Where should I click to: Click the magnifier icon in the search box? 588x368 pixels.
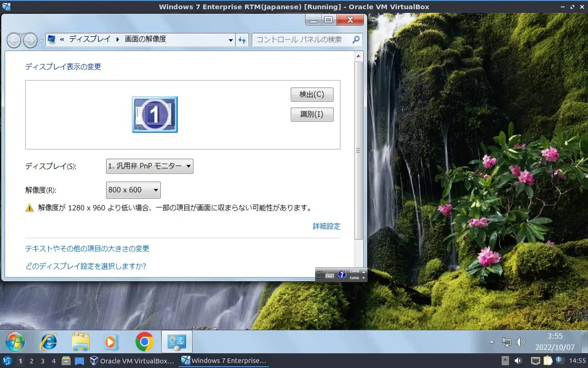click(356, 40)
